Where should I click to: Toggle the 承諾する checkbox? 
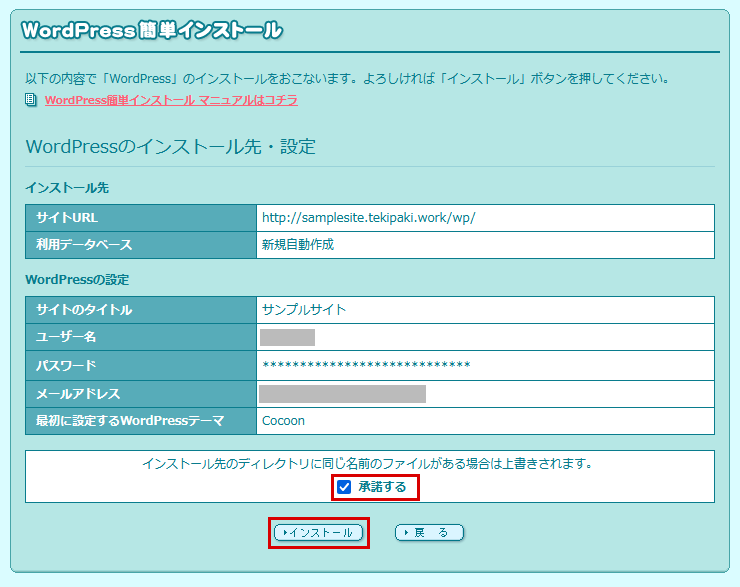click(344, 487)
